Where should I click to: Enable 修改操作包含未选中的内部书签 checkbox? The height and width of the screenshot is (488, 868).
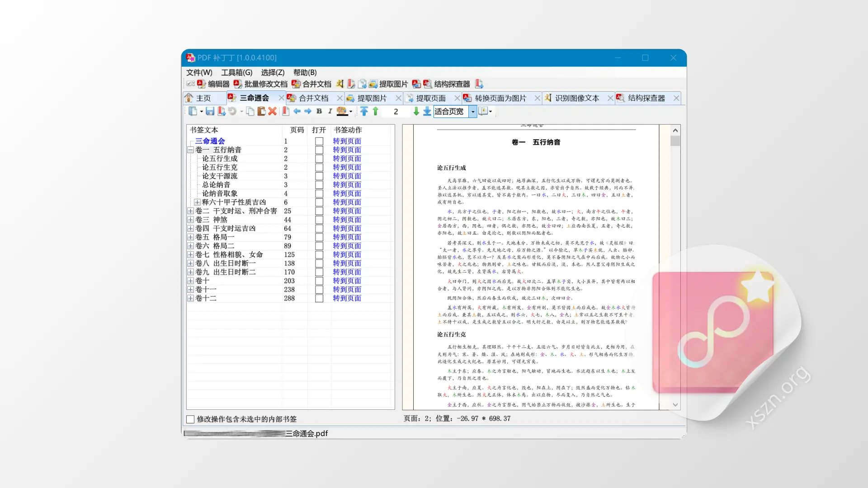tap(190, 419)
